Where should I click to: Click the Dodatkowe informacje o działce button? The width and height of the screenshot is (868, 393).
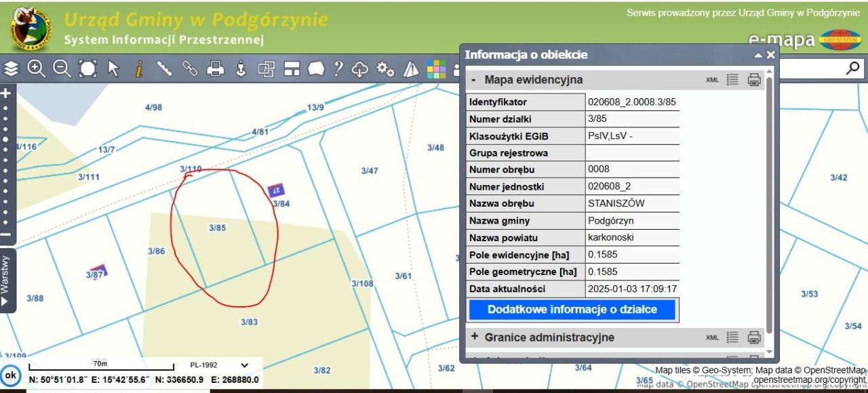573,310
